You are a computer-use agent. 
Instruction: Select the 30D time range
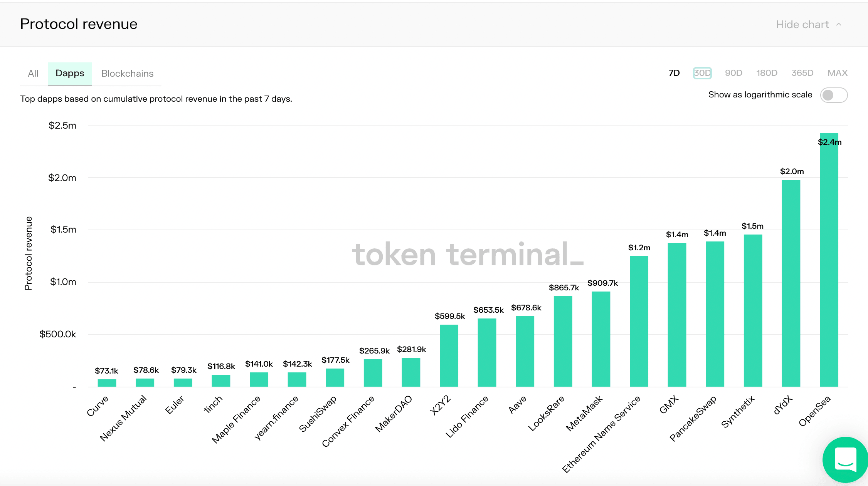click(702, 73)
